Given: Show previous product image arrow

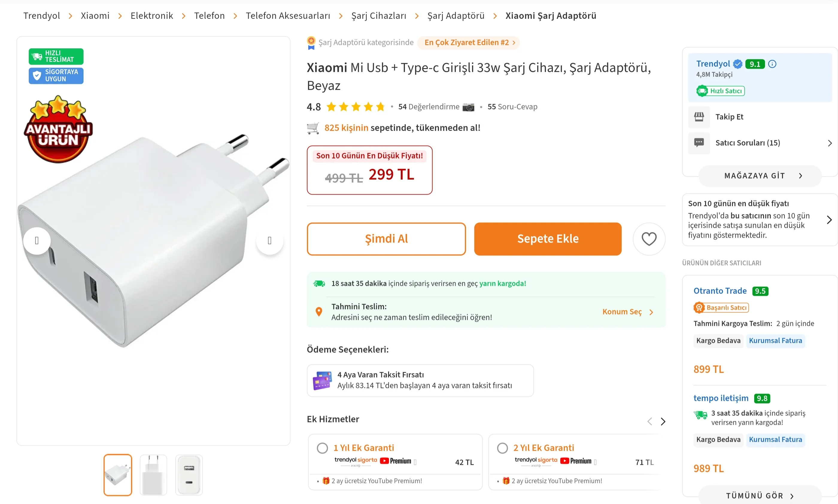Looking at the screenshot, I should pyautogui.click(x=37, y=240).
